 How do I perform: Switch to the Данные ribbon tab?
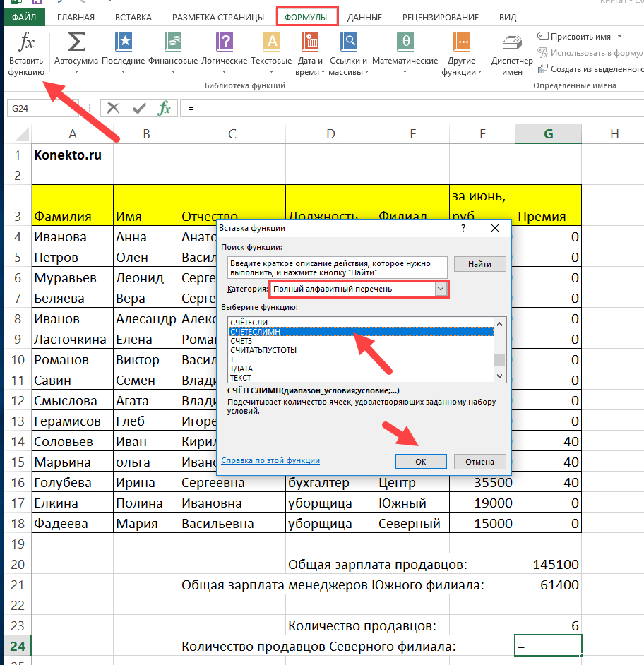point(364,17)
